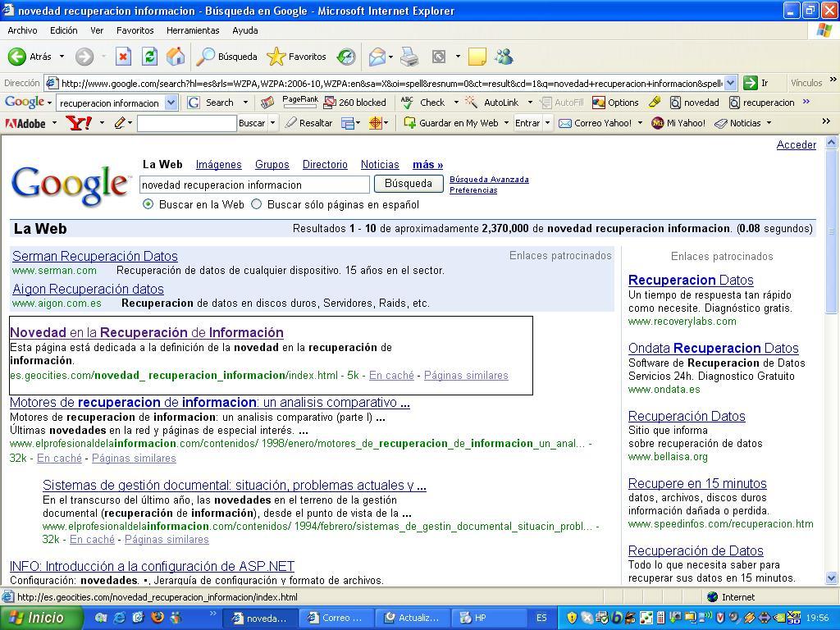Click Yahoo! Y logo icon
The height and width of the screenshot is (630, 840).
79,123
